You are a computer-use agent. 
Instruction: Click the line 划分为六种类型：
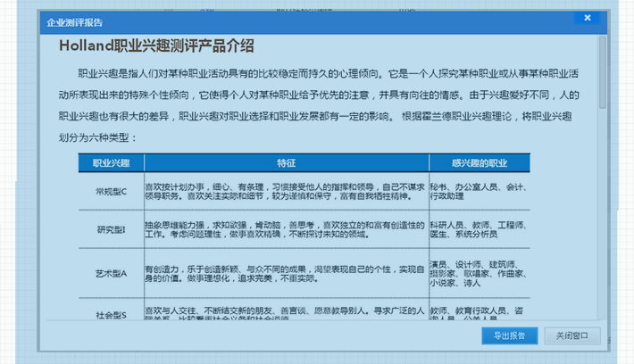(x=98, y=137)
